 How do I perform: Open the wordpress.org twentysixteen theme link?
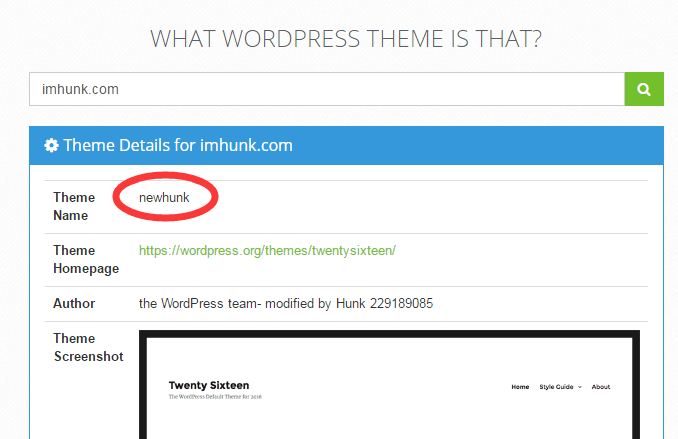[x=267, y=250]
